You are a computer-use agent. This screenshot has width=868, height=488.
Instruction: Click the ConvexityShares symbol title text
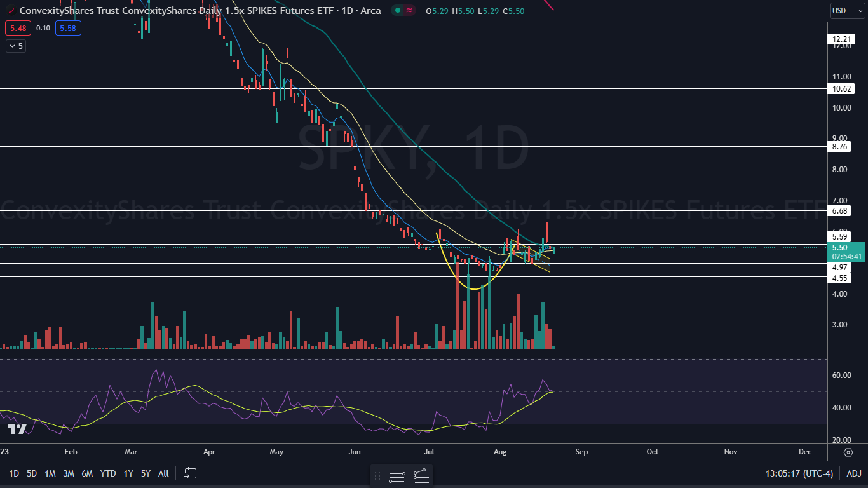pyautogui.click(x=191, y=11)
